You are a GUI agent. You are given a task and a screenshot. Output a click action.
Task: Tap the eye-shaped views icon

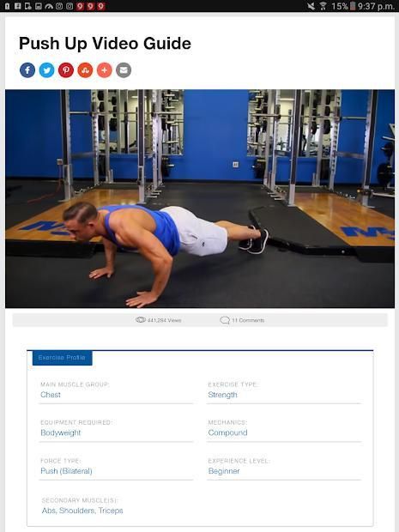[x=141, y=319]
